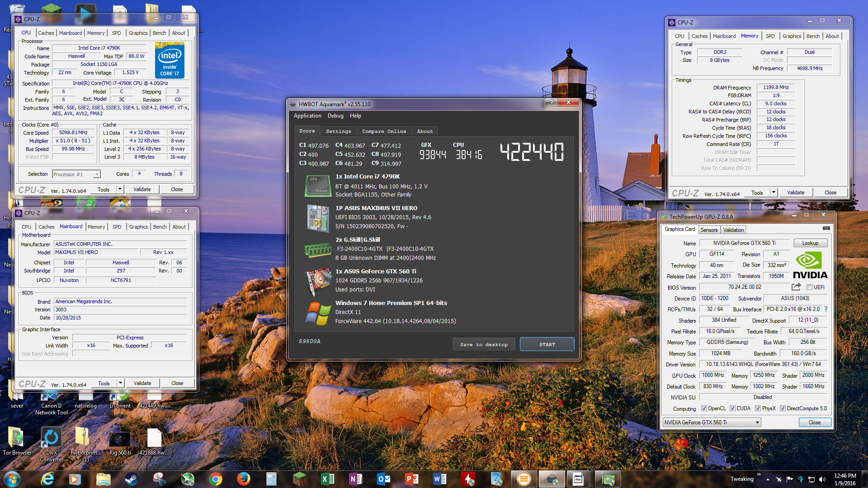The width and height of the screenshot is (868, 488).
Task: Click the Close button in GPU-Z
Action: point(815,422)
